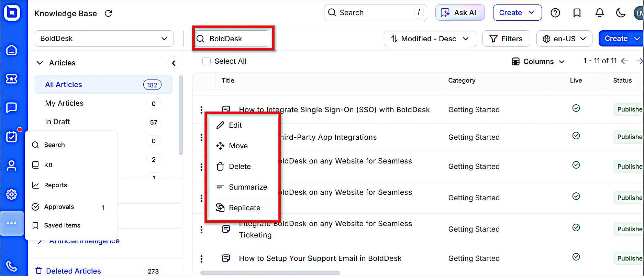Open the BoldDesk brand dropdown
The height and width of the screenshot is (276, 644).
coord(104,39)
